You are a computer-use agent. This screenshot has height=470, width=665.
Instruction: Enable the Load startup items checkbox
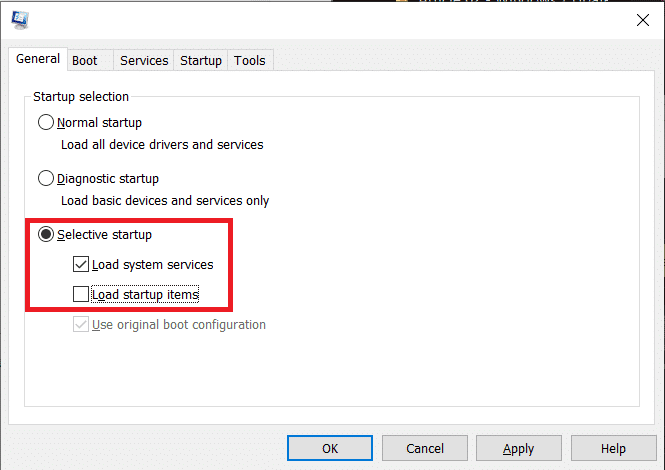[x=81, y=295]
